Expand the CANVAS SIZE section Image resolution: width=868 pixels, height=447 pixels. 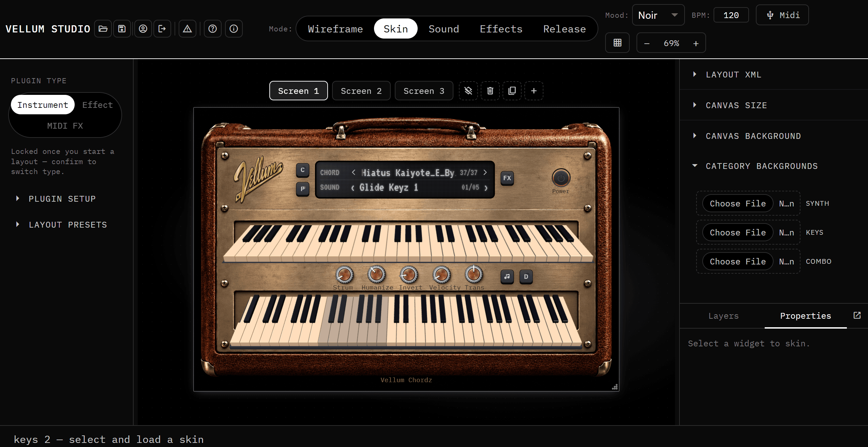[774, 105]
